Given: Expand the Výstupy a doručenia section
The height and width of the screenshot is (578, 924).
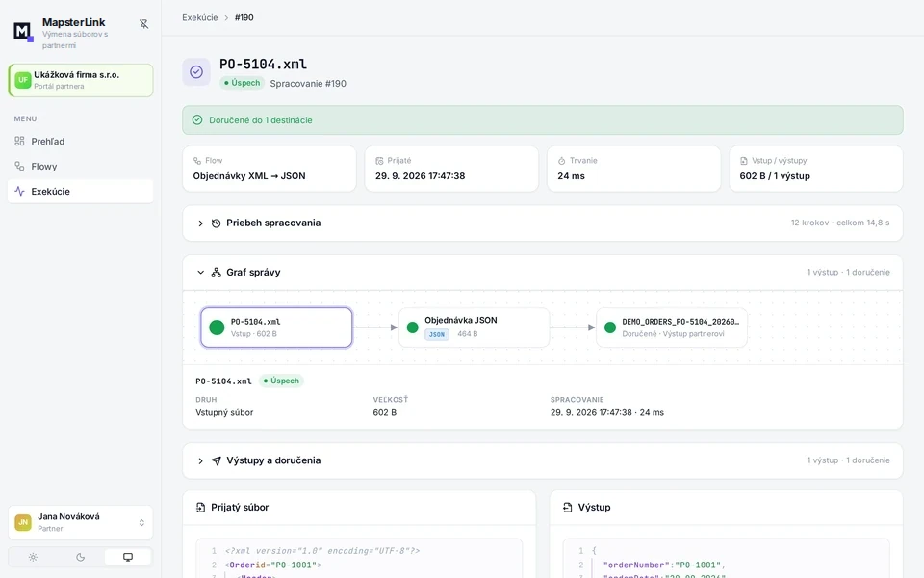Looking at the screenshot, I should pyautogui.click(x=542, y=460).
